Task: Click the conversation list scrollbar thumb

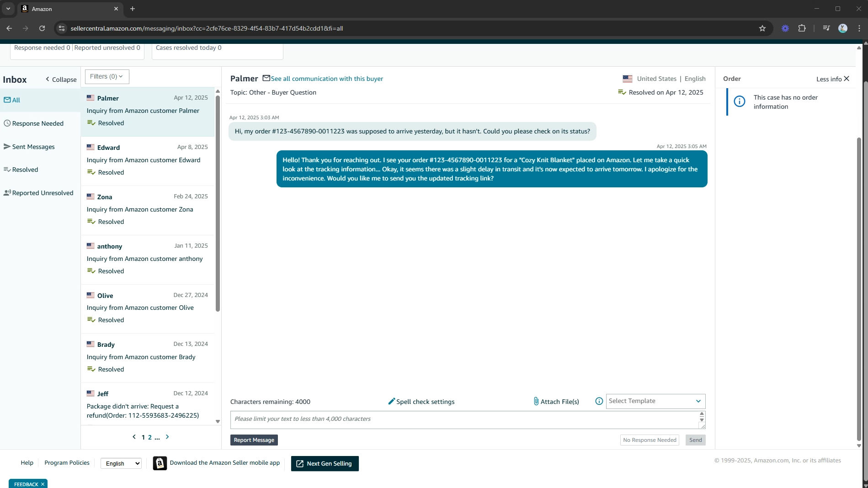Action: tap(218, 203)
